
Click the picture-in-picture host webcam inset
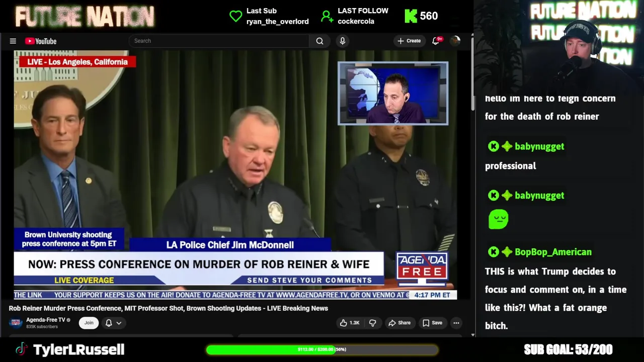coord(393,93)
